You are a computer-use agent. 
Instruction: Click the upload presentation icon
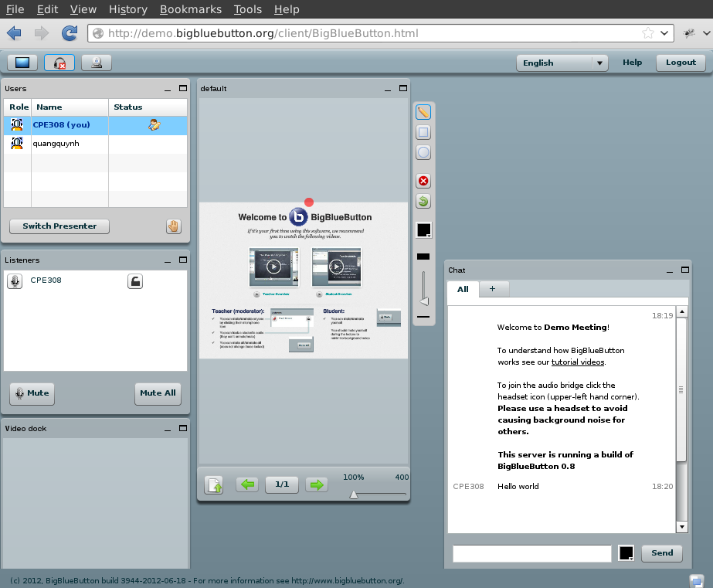pos(214,484)
